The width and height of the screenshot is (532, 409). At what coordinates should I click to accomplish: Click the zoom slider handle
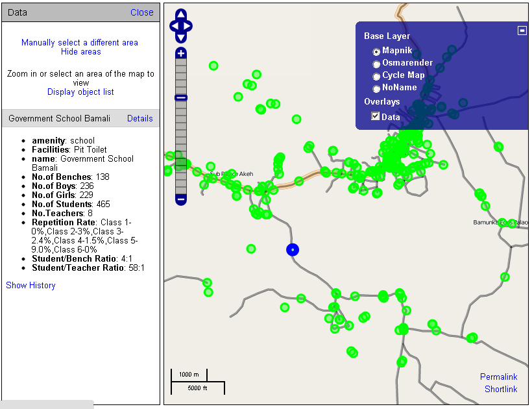(x=181, y=97)
